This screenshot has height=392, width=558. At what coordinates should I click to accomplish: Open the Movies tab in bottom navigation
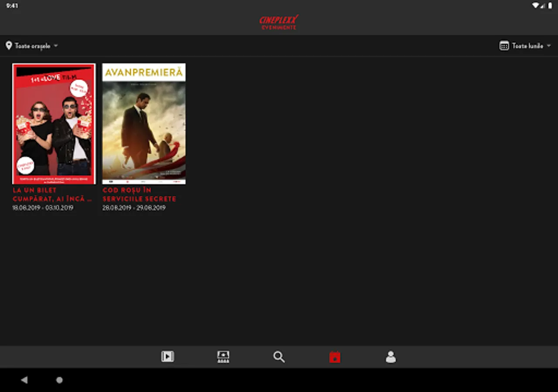[x=167, y=357]
